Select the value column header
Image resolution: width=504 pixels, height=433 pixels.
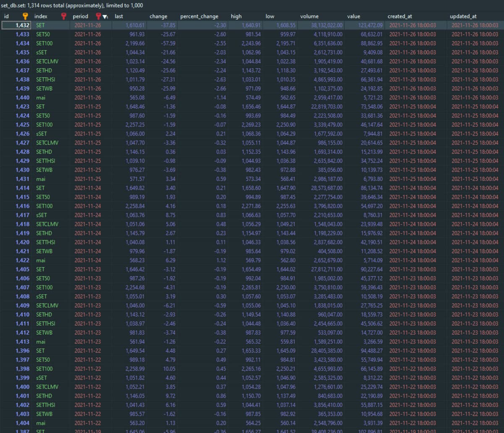354,16
